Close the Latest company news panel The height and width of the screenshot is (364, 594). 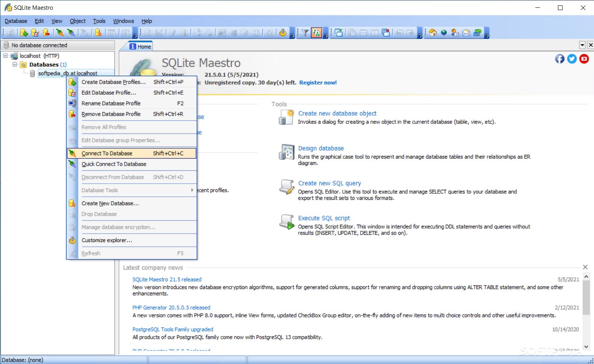coord(585,267)
